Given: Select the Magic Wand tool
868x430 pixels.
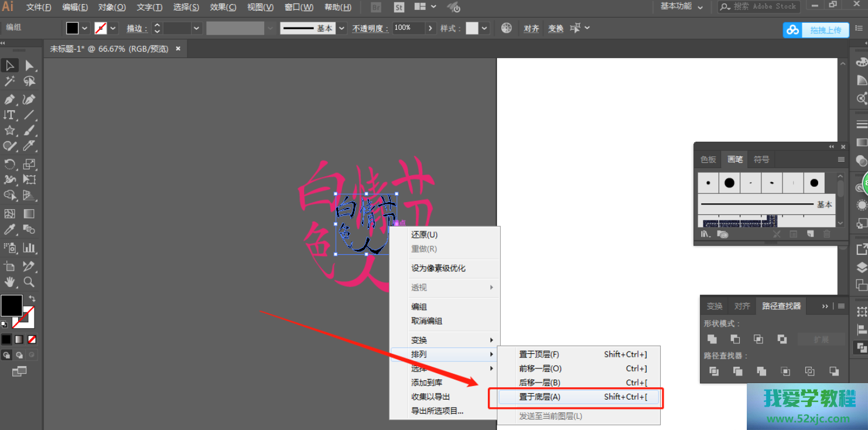Looking at the screenshot, I should tap(10, 81).
